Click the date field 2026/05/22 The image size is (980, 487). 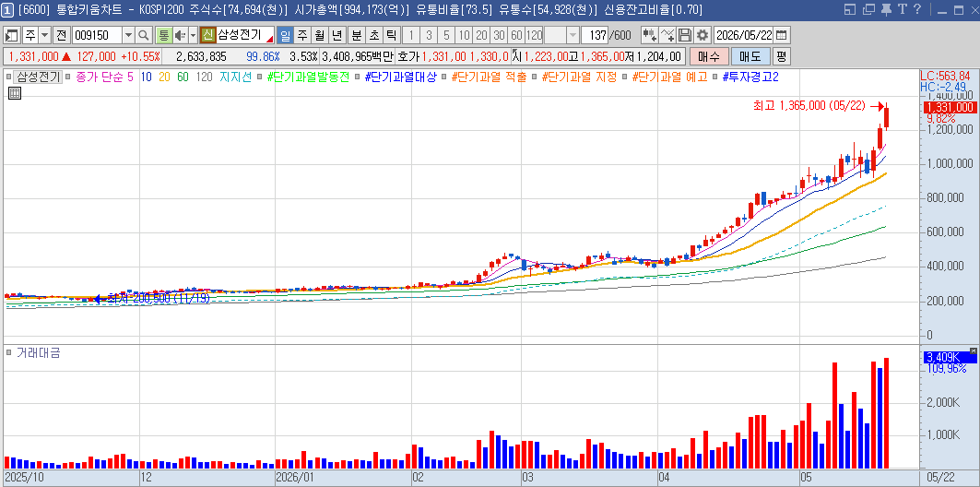click(744, 35)
